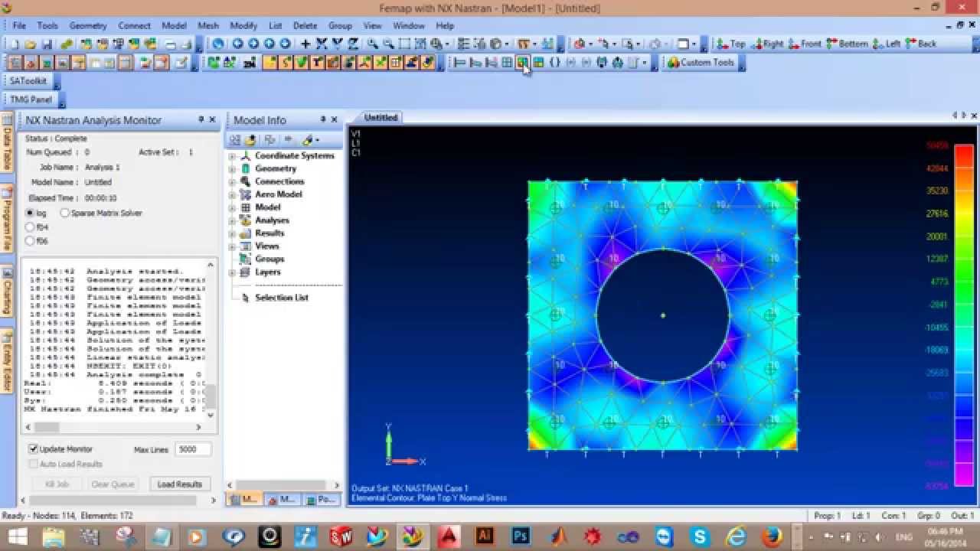The image size is (980, 551).
Task: Expand the Model tree node
Action: pos(232,208)
